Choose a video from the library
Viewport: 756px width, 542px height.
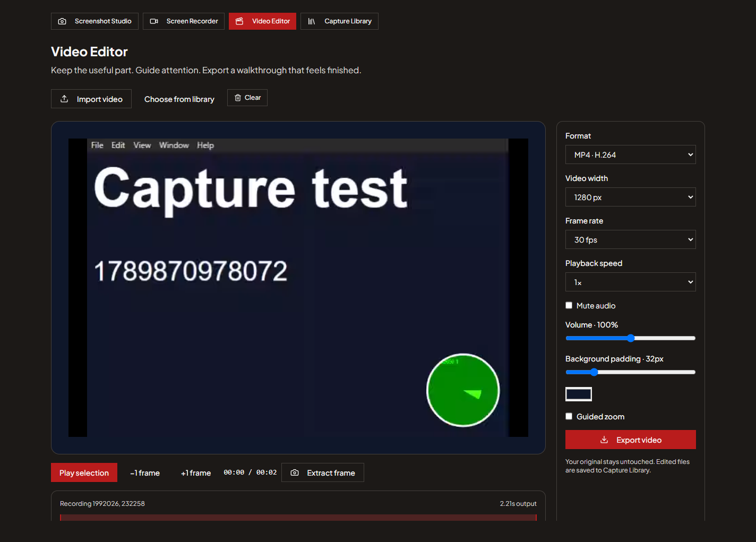point(179,99)
